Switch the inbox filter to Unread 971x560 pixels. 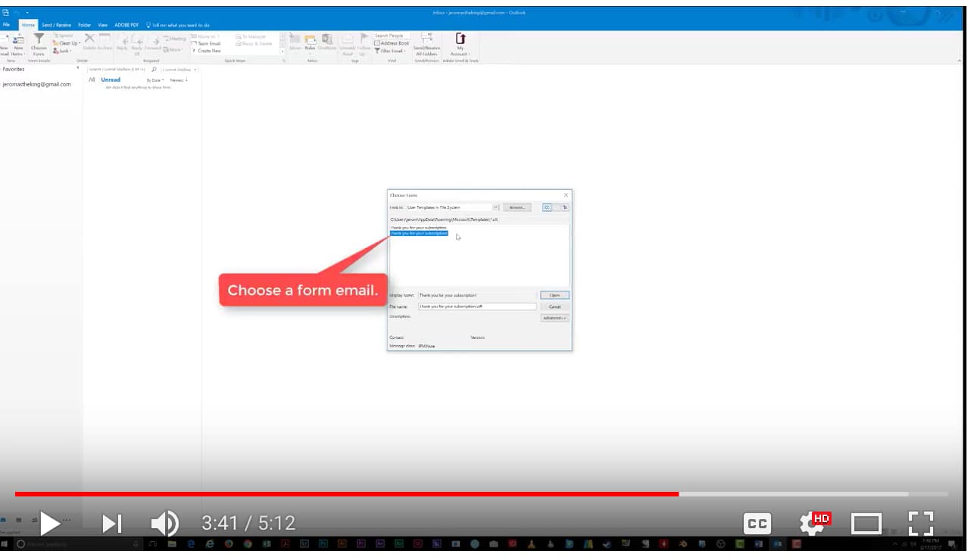click(x=110, y=79)
